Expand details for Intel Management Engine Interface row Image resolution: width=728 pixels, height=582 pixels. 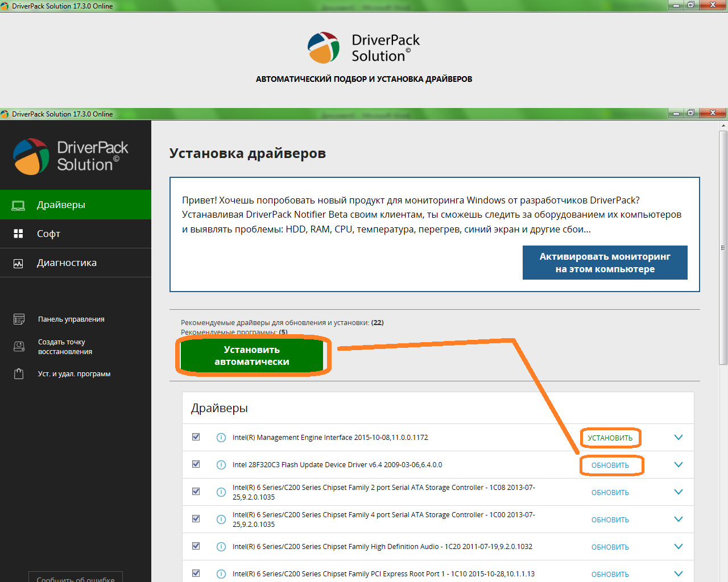[678, 438]
